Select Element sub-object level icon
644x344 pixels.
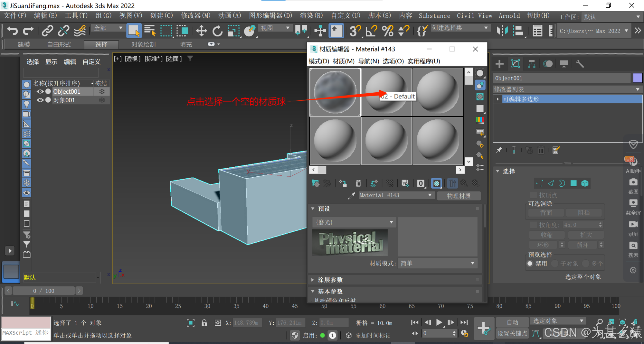[585, 183]
